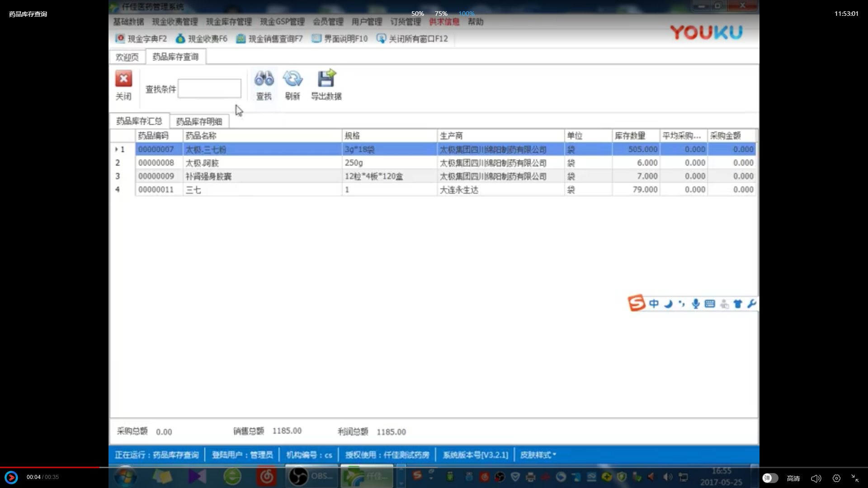868x488 pixels.
Task: Open 皮肤样式 dropdown in status bar
Action: coord(538,455)
